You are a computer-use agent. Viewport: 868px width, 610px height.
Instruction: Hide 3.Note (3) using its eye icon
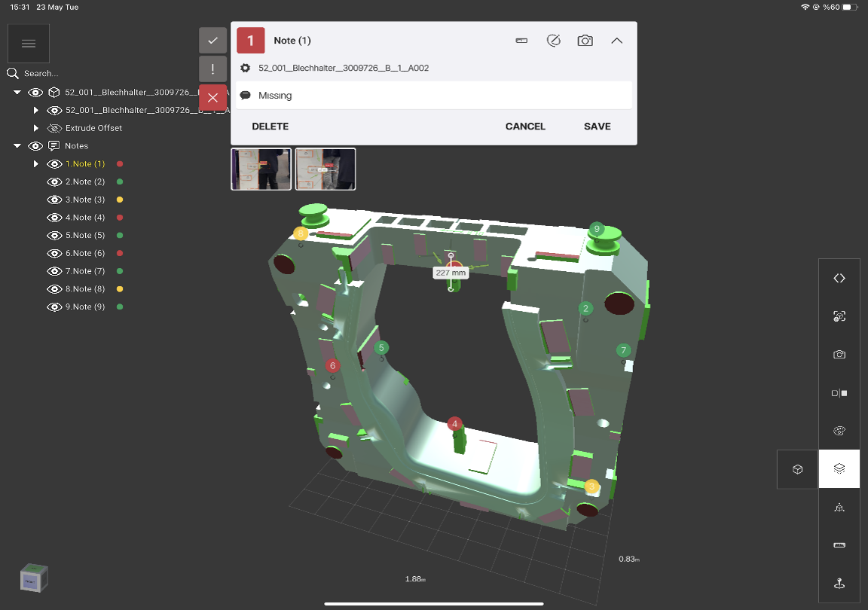coord(54,200)
